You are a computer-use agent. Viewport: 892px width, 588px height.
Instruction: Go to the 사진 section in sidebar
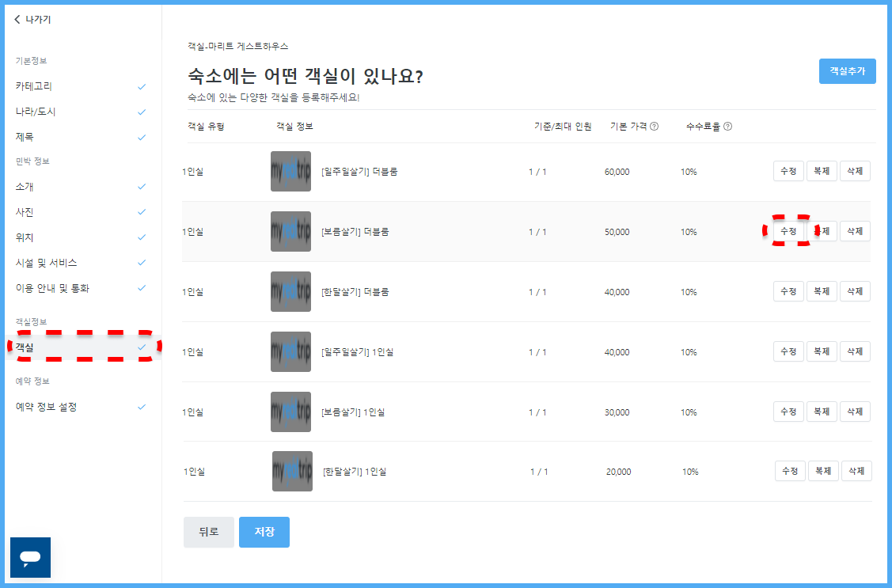(x=25, y=212)
